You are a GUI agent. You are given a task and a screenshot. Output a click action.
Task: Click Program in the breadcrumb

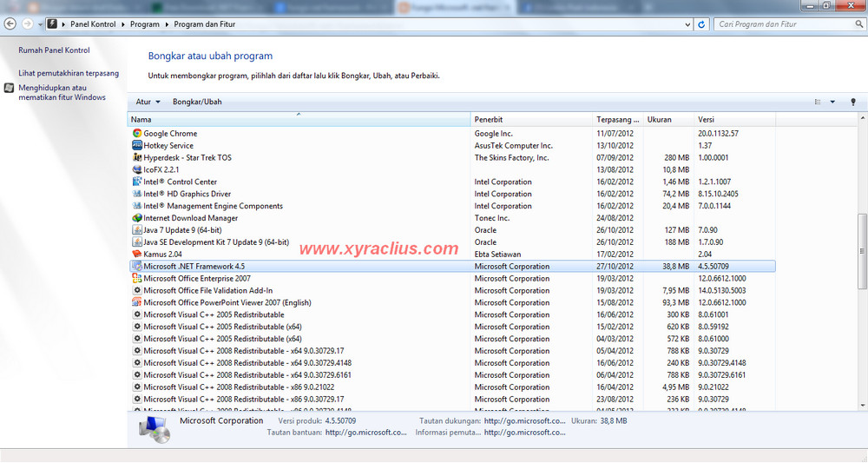[144, 24]
